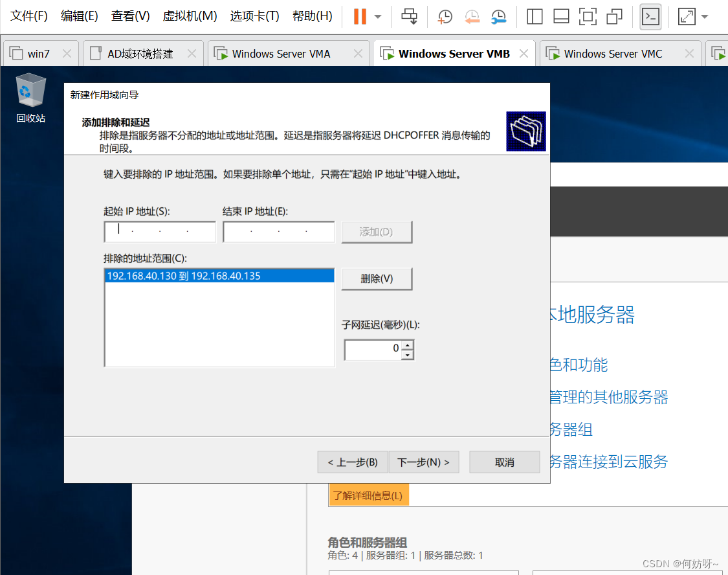
Task: Click the send Ctrl+Alt+Del toolbar icon
Action: click(x=410, y=16)
